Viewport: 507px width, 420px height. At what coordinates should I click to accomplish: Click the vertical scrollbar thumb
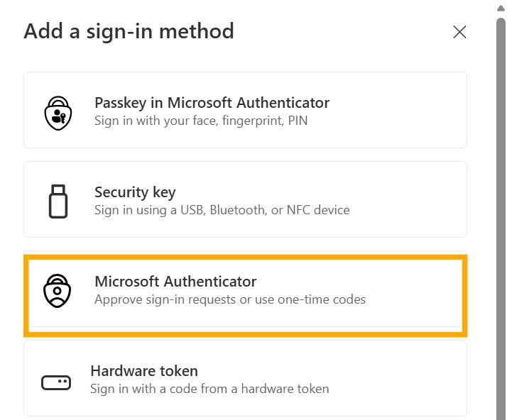(x=501, y=213)
